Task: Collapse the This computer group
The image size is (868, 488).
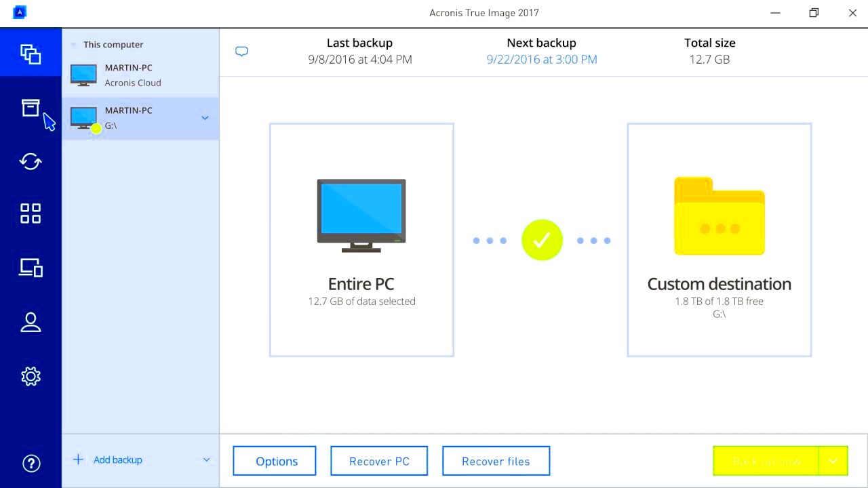Action: click(73, 45)
